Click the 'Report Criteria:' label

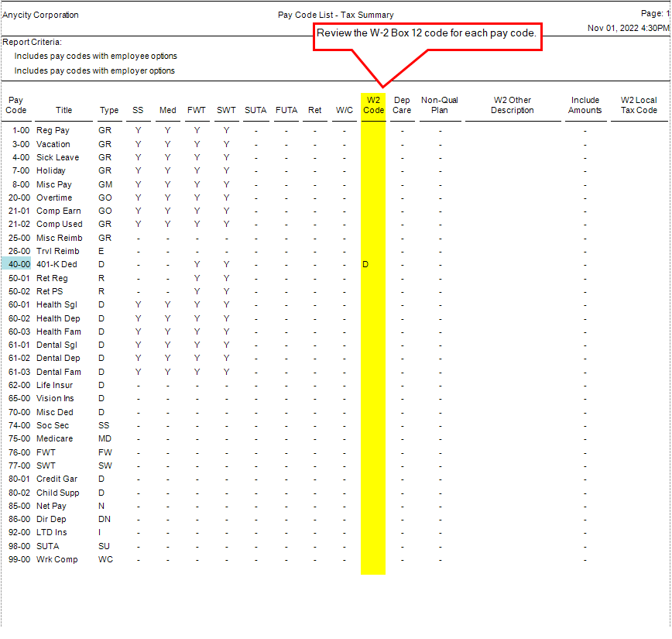(33, 42)
